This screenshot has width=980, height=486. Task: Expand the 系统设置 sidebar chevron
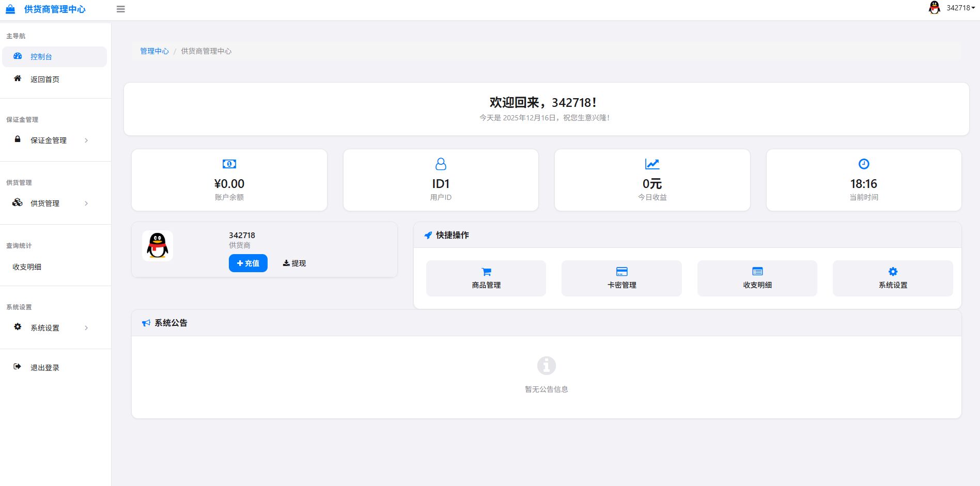86,328
